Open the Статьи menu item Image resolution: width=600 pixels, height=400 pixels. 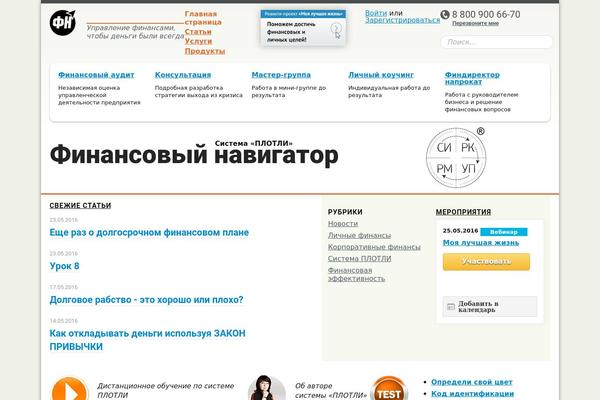point(198,32)
